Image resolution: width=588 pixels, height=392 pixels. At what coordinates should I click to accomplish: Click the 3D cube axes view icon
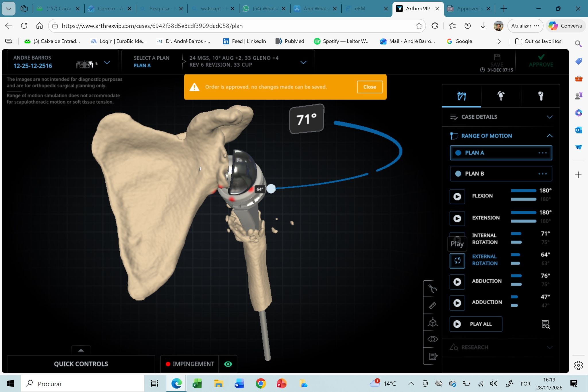tap(432, 323)
